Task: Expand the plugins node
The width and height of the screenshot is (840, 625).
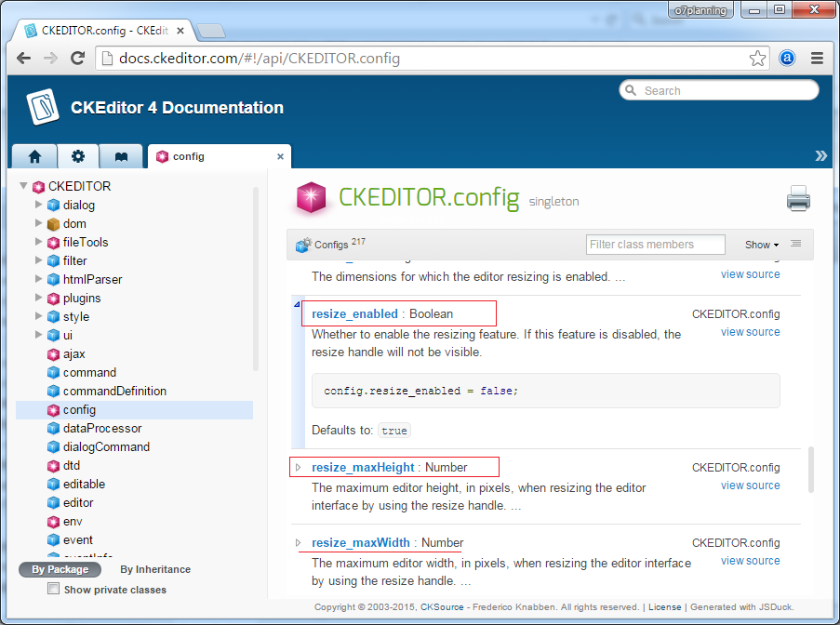Action: (x=38, y=298)
